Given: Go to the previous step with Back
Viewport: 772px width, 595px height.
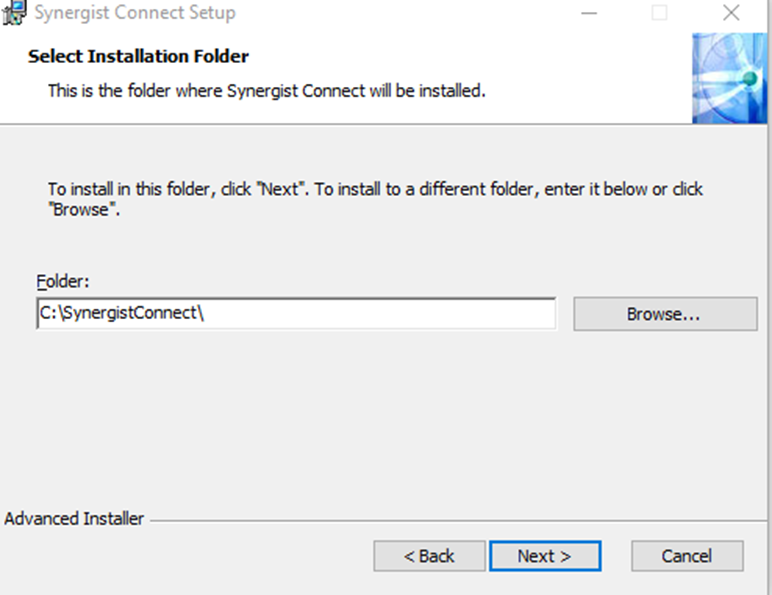Looking at the screenshot, I should [429, 556].
